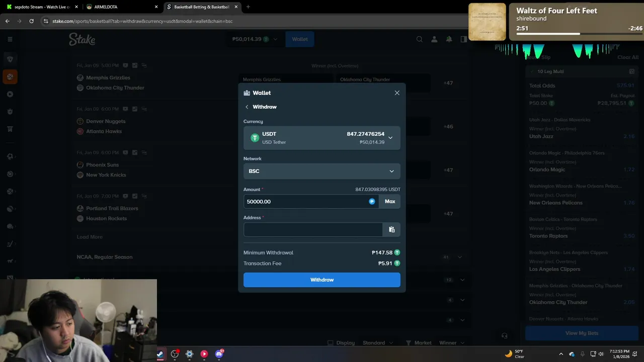Screen dimensions: 644x362
Task: Toggle the side panel icon in header
Action: (464, 39)
